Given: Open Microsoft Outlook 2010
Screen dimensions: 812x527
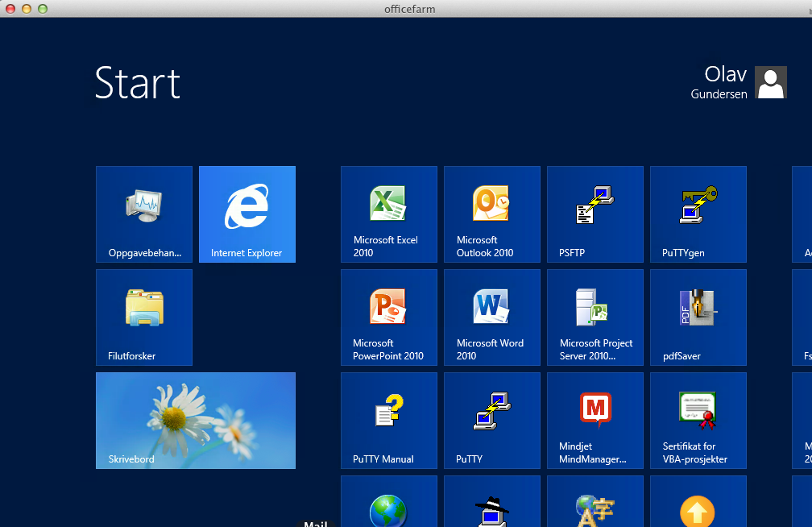Looking at the screenshot, I should 492,214.
